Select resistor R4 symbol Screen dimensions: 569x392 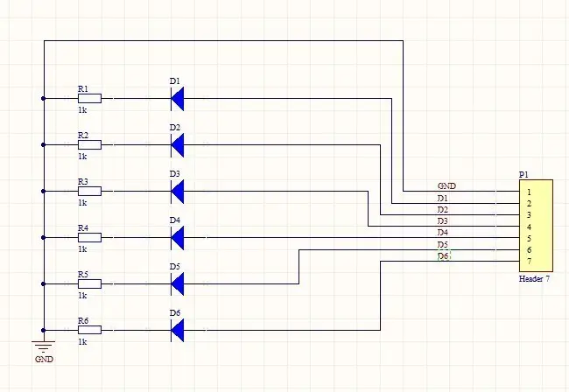[x=89, y=237]
